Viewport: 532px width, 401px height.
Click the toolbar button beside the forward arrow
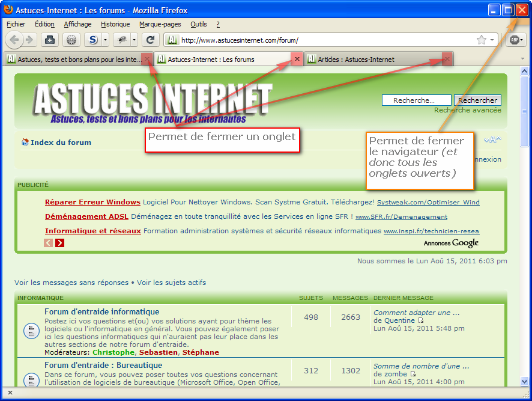[50, 40]
